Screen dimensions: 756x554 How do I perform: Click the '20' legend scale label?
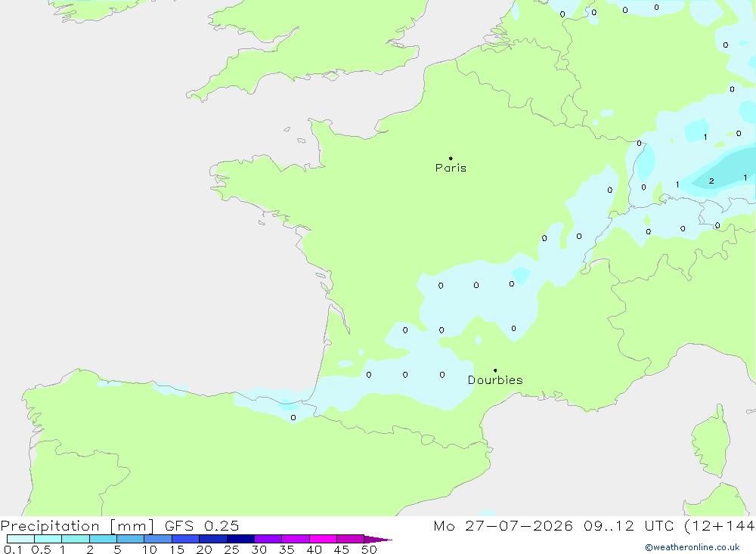point(204,549)
